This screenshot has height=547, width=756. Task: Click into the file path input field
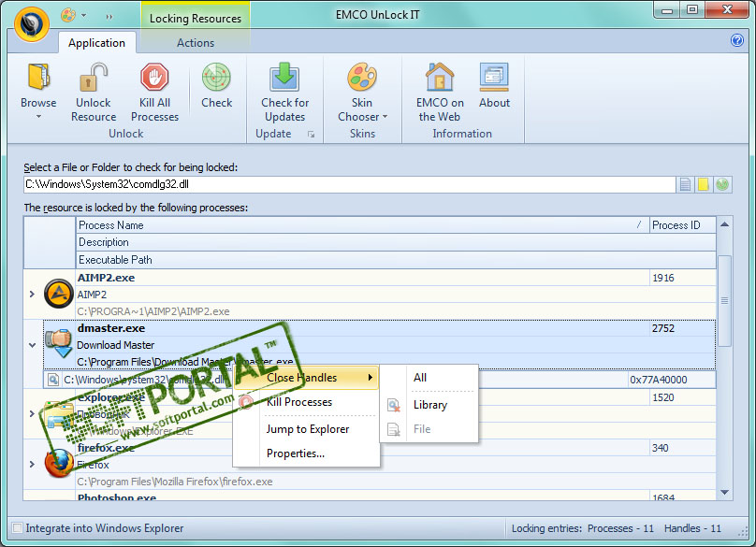coord(350,184)
